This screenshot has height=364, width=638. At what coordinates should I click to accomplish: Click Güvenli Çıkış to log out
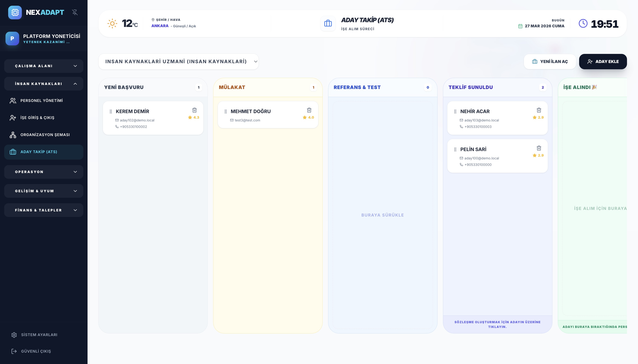pos(36,351)
